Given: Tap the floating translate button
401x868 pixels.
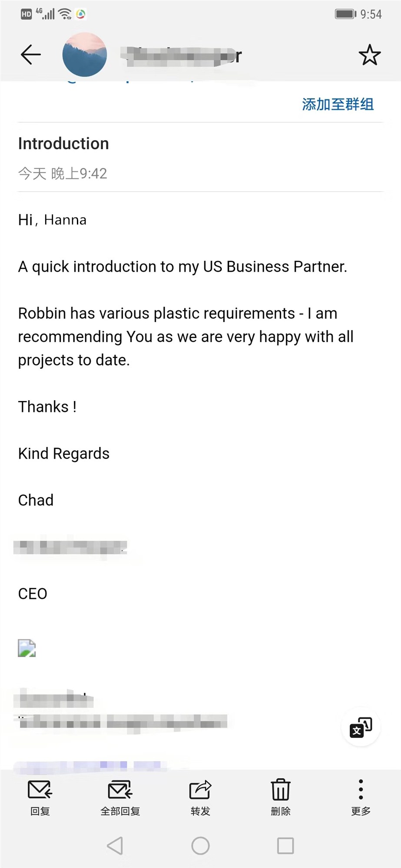Looking at the screenshot, I should pos(361,727).
